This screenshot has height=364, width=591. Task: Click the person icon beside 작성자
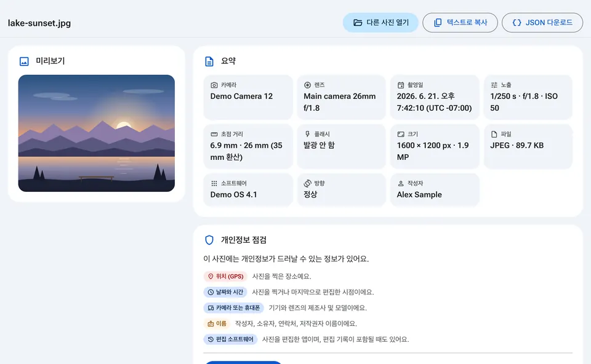coord(401,183)
